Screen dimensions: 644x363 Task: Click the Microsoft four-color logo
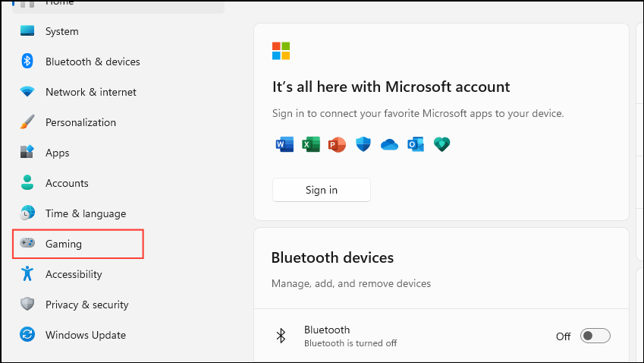[x=281, y=51]
